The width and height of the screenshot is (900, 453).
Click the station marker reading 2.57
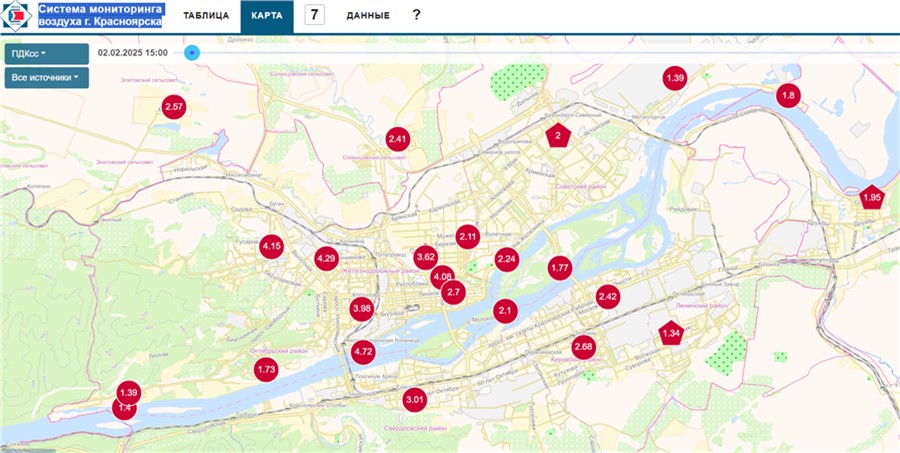(174, 107)
